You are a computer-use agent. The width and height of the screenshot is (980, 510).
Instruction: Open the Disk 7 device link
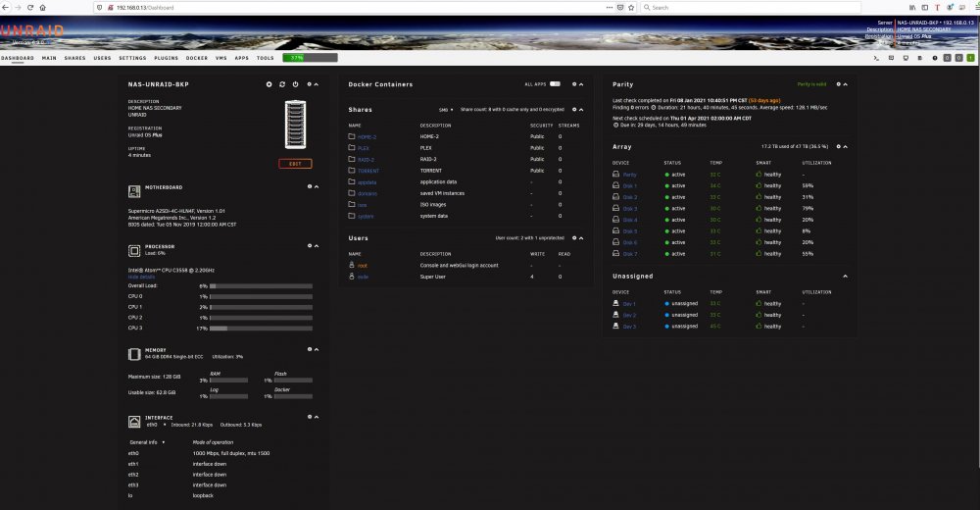(630, 254)
